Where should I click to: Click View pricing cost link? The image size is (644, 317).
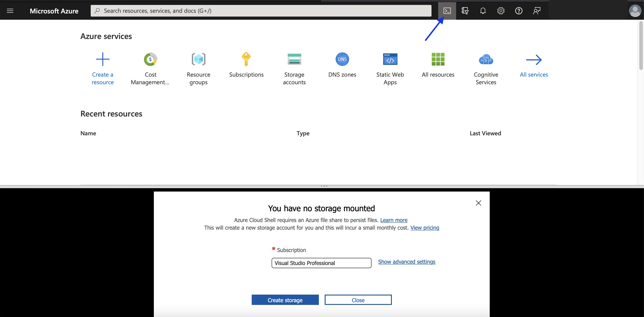pos(425,228)
